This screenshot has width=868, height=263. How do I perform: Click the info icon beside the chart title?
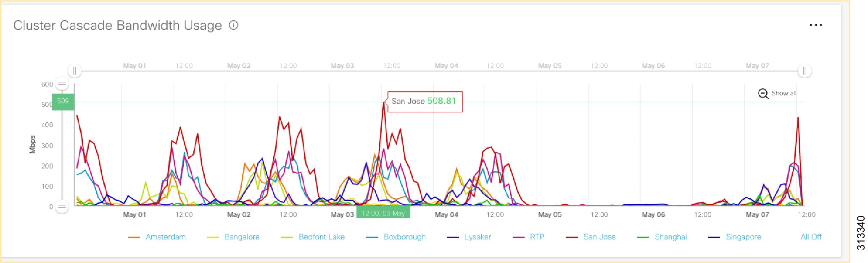click(234, 25)
